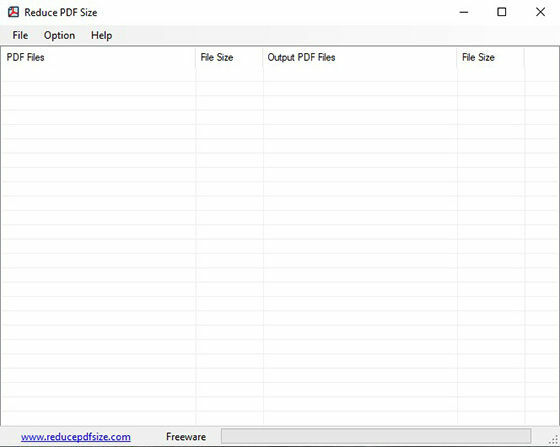Viewport: 560px width, 447px height.
Task: Click the resize grip in bottom corner
Action: point(554,441)
